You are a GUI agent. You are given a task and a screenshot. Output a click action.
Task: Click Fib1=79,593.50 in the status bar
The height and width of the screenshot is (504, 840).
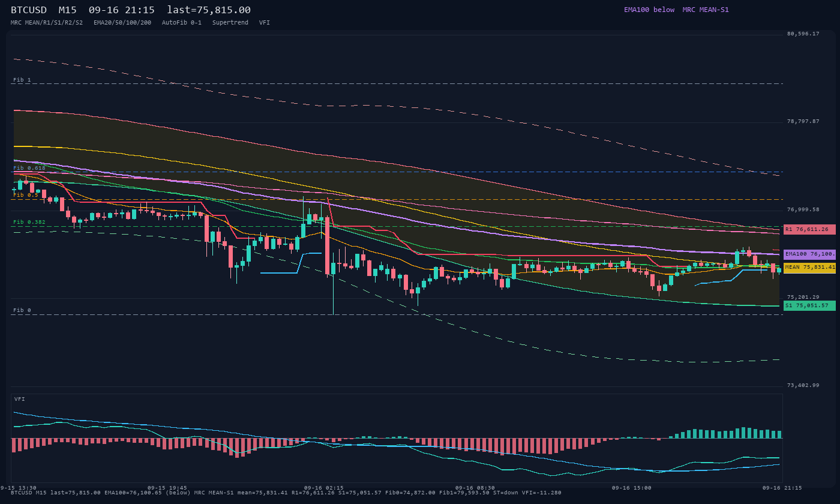click(x=464, y=493)
